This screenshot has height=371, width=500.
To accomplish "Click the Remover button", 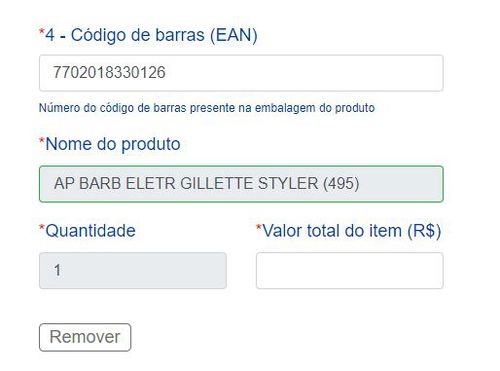I will 85,337.
